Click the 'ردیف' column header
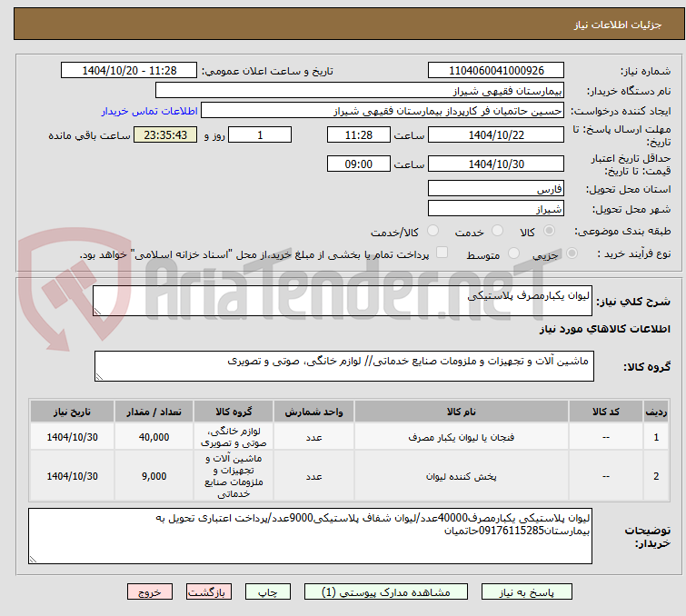 point(656,412)
